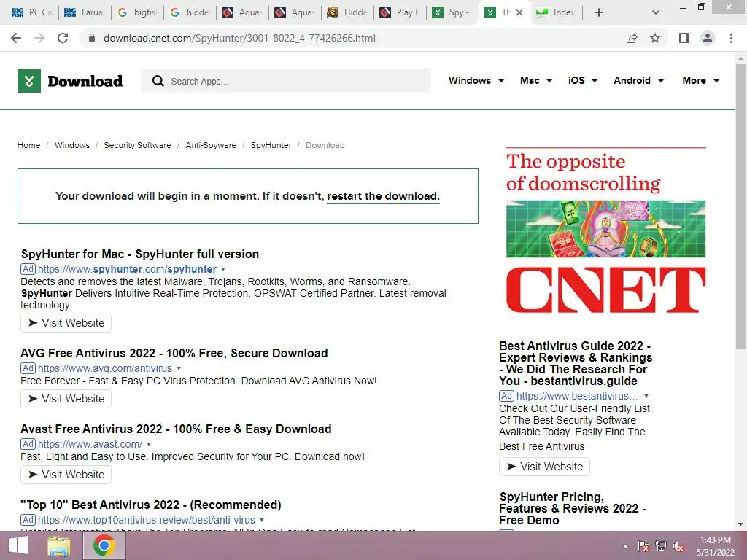Open the SpyHunter breadcrumb link
Image resolution: width=747 pixels, height=560 pixels.
tap(271, 145)
